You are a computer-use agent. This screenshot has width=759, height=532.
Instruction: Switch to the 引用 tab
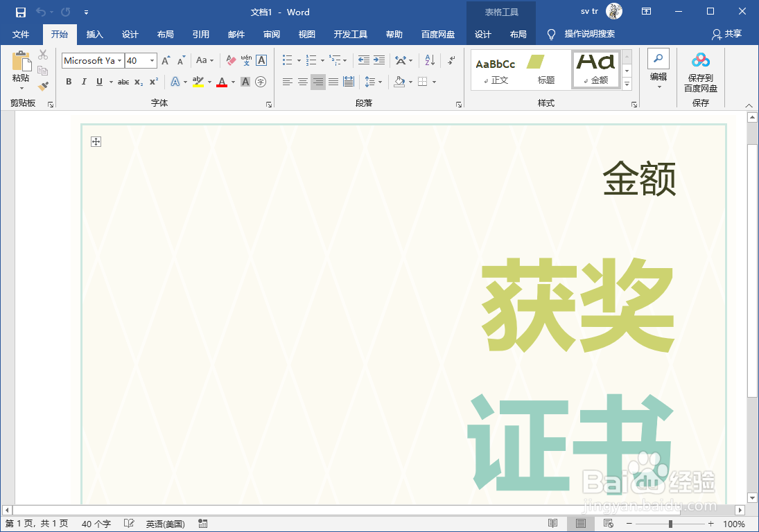click(x=200, y=35)
